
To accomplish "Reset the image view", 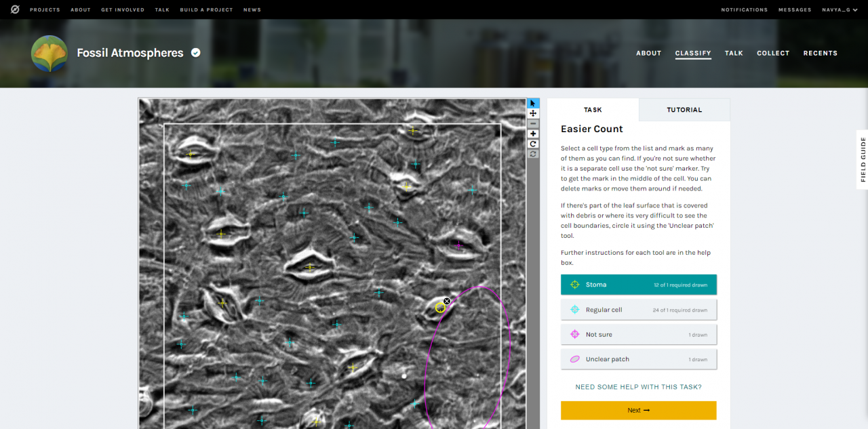I will click(533, 154).
